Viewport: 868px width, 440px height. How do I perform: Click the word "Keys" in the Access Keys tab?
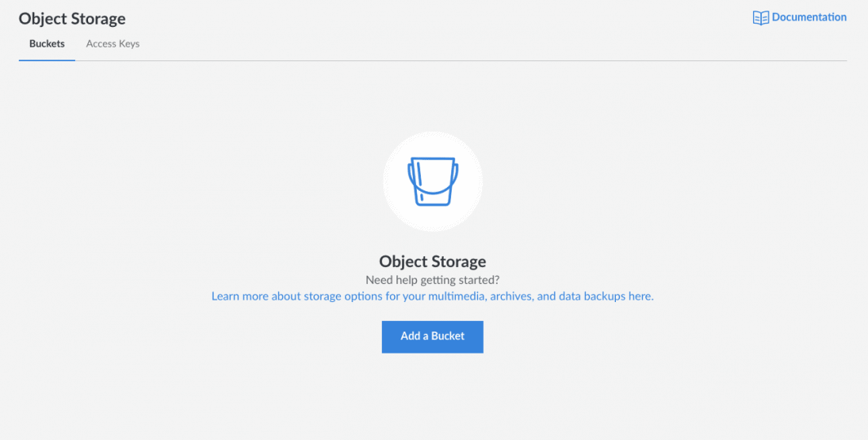(129, 44)
